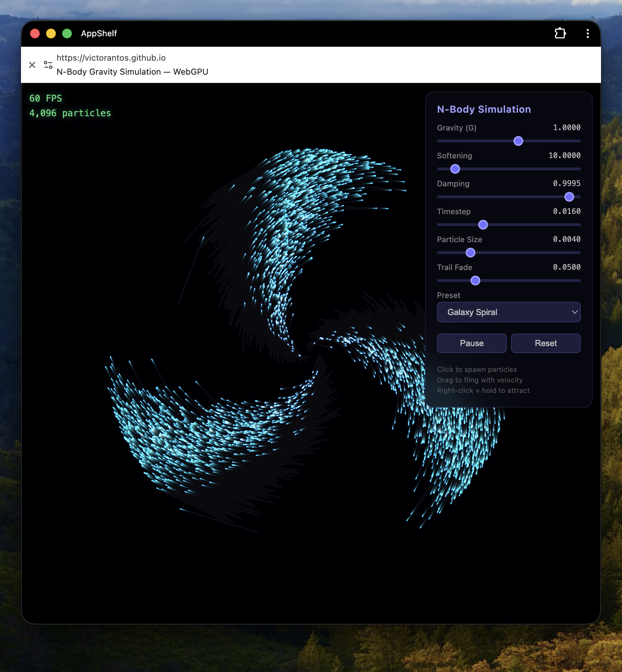
Task: Click the Gravity (G) slider handle
Action: click(x=518, y=141)
